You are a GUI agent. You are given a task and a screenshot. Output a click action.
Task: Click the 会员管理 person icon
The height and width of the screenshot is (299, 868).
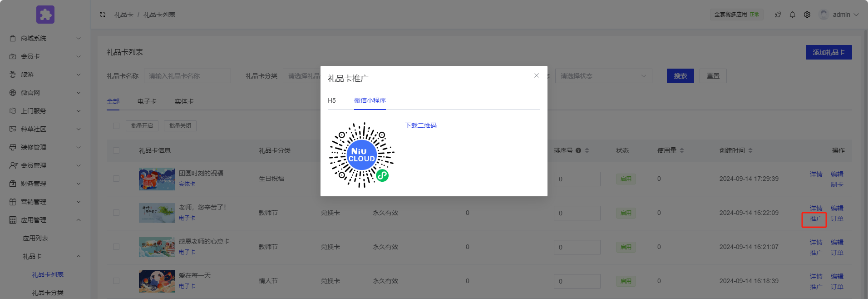click(13, 165)
